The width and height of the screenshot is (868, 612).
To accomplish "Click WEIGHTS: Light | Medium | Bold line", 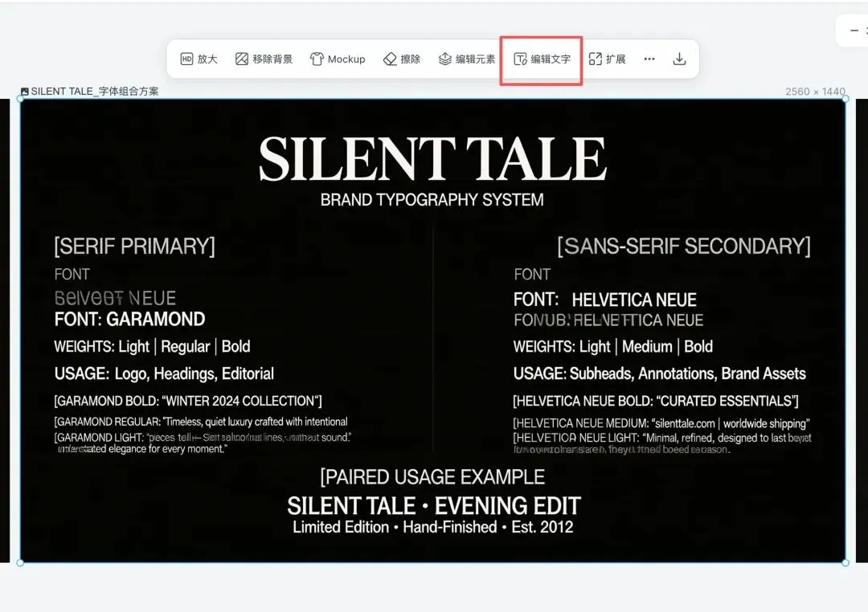I will [x=612, y=347].
